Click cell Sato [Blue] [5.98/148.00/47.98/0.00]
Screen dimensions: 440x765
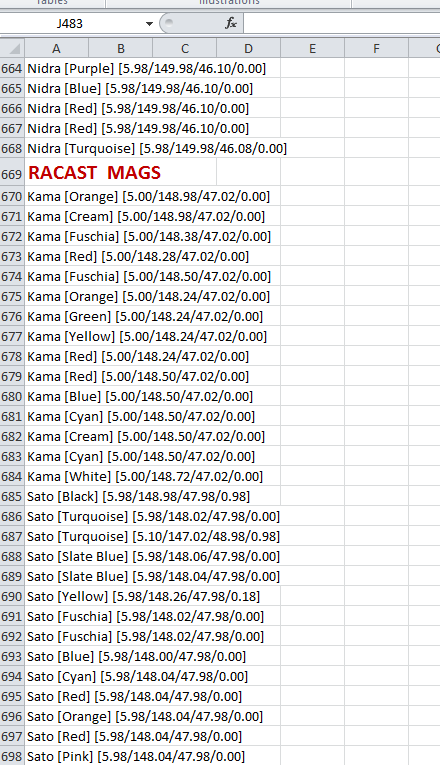point(137,657)
